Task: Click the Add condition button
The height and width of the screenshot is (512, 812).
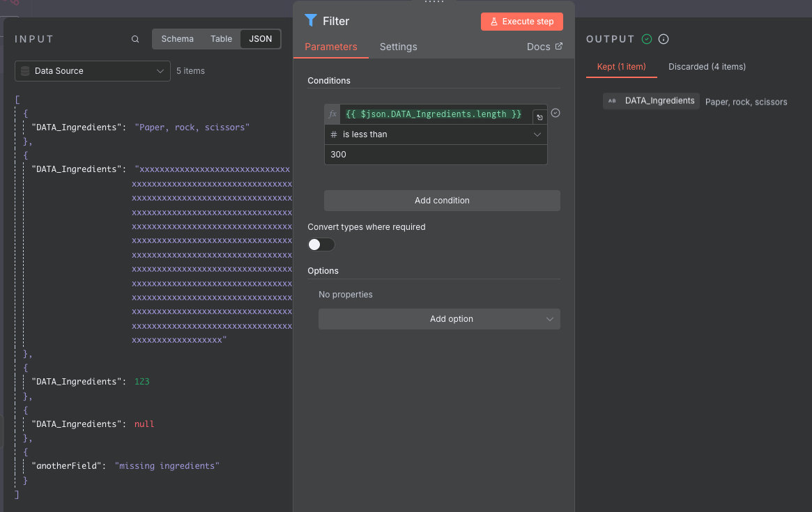Action: [x=442, y=201]
